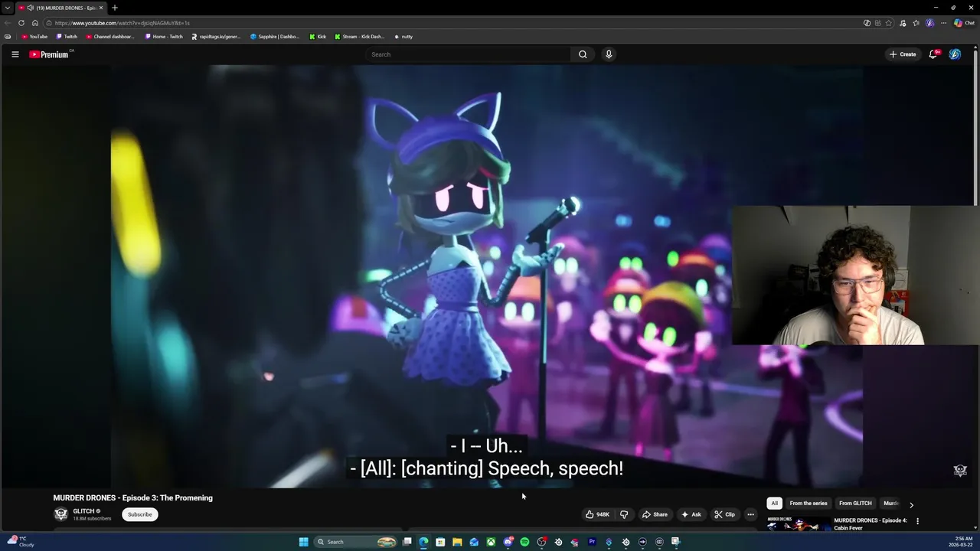Image resolution: width=980 pixels, height=551 pixels.
Task: Open weather widget showing Cloudy
Action: (x=21, y=542)
